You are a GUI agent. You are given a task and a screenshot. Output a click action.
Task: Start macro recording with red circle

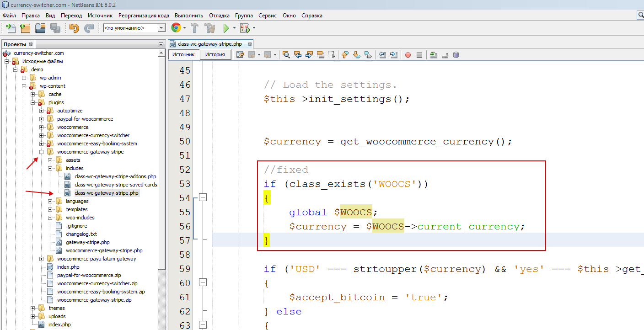[x=408, y=55]
